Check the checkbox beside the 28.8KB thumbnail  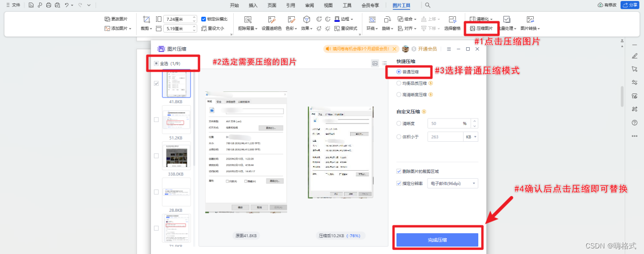coord(157,192)
